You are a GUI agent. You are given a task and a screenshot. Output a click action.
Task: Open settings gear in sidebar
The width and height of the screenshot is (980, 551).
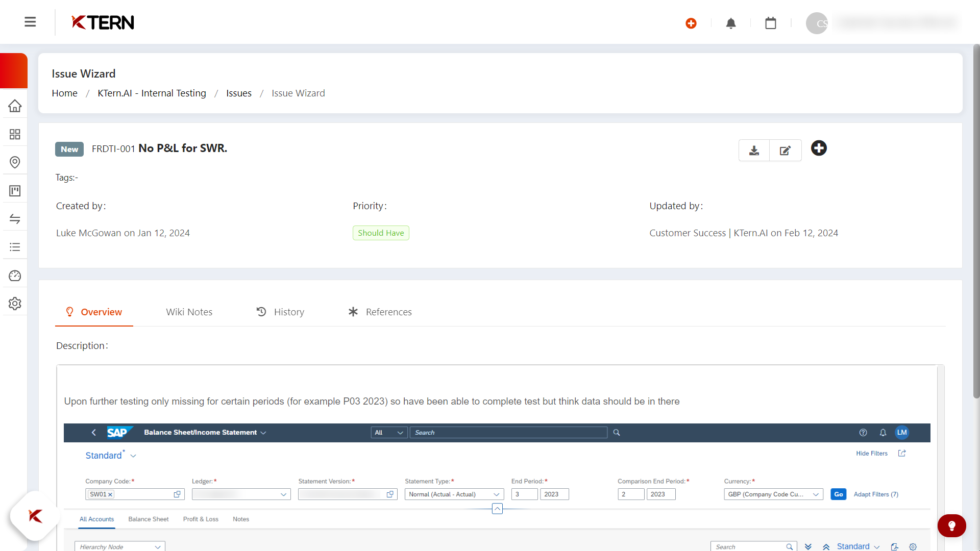tap(15, 304)
